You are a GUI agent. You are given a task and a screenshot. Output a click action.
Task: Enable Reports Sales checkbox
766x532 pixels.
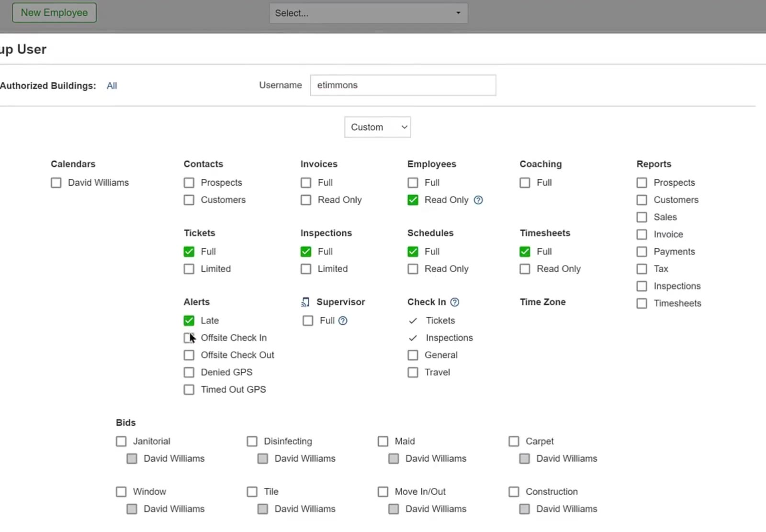pos(642,217)
